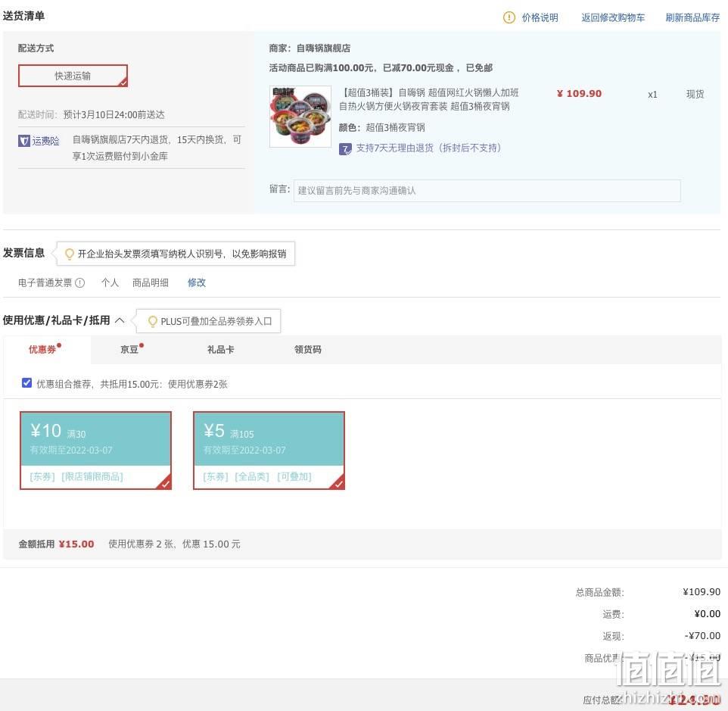Click the 现货 stock status
728x711 pixels.
695,95
